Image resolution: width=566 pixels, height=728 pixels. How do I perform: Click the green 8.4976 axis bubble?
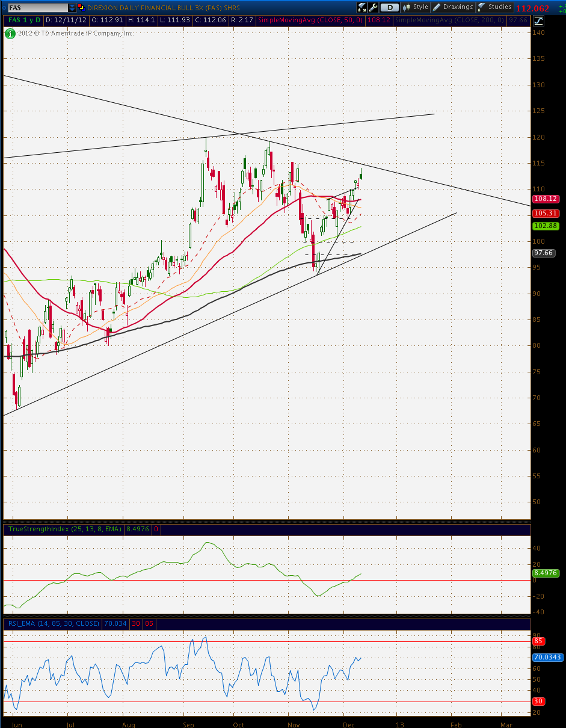(x=547, y=573)
